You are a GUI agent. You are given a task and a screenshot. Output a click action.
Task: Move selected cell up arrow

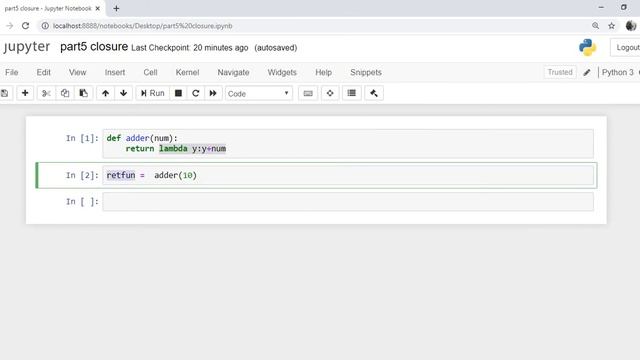click(x=105, y=93)
